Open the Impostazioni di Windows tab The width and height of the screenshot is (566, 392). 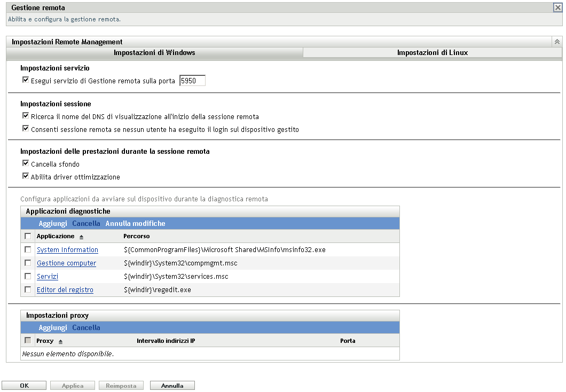(x=154, y=52)
